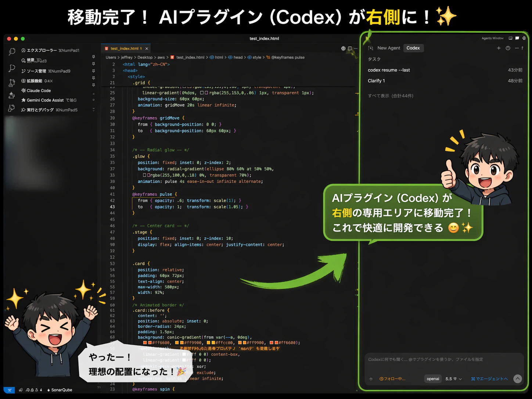This screenshot has height=399, width=532.
Task: Open the エクスプローラー view entry
Action: coord(50,50)
